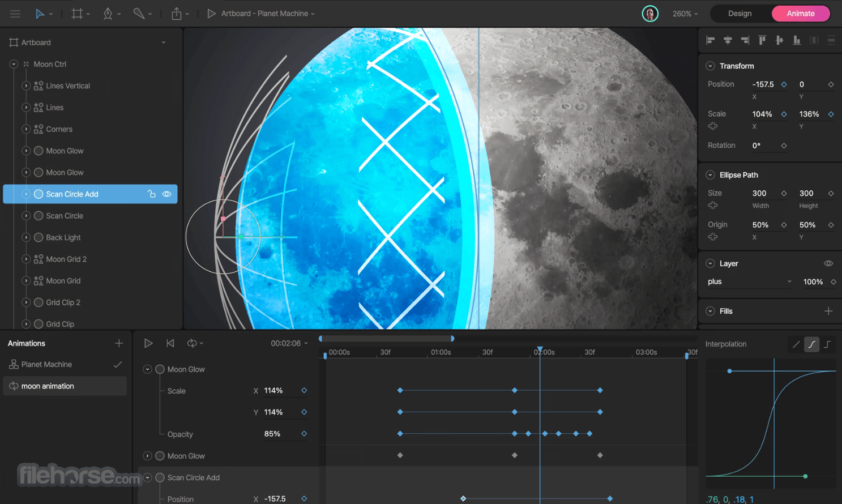Select the Pen tool
842x504 pixels.
point(108,14)
